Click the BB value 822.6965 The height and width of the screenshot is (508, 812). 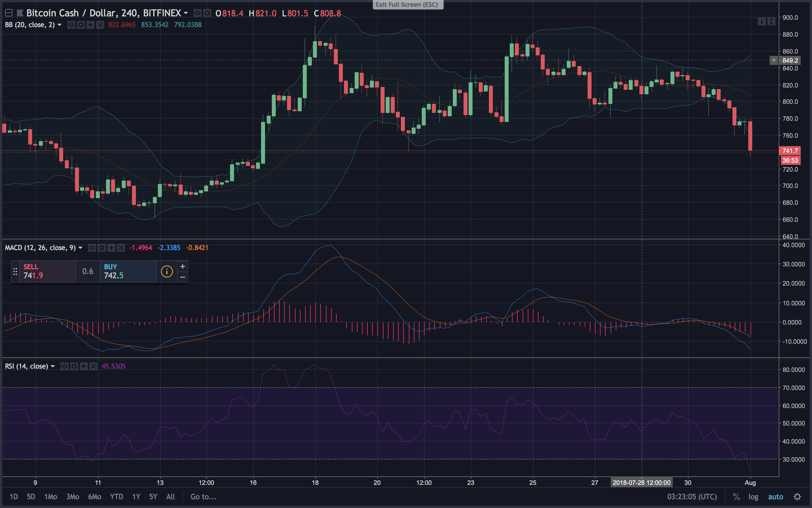point(122,25)
